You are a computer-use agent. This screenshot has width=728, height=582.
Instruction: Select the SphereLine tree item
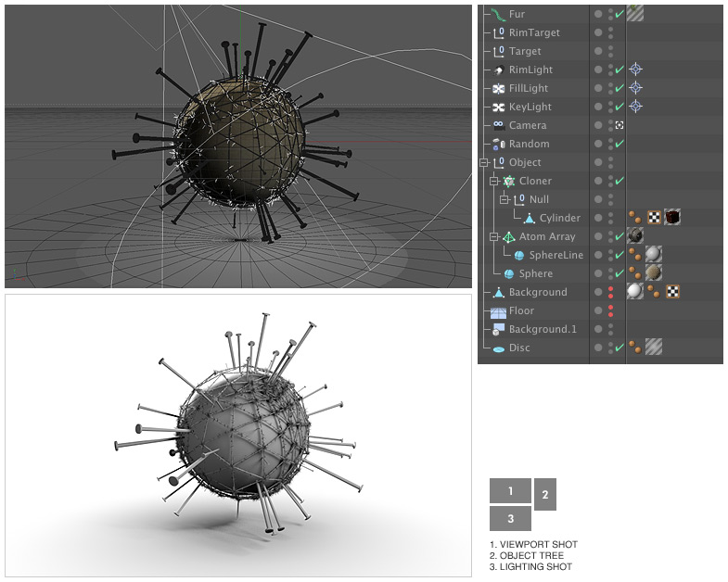[x=556, y=255]
